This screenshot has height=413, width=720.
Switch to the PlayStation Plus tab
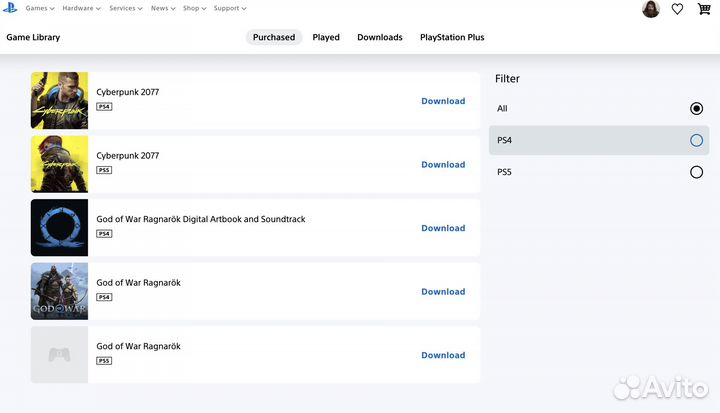point(452,37)
